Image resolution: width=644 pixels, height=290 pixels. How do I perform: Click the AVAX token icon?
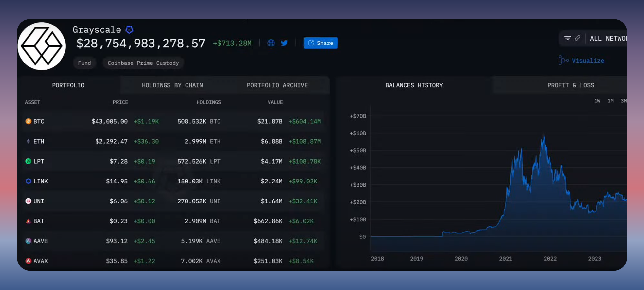pos(28,261)
